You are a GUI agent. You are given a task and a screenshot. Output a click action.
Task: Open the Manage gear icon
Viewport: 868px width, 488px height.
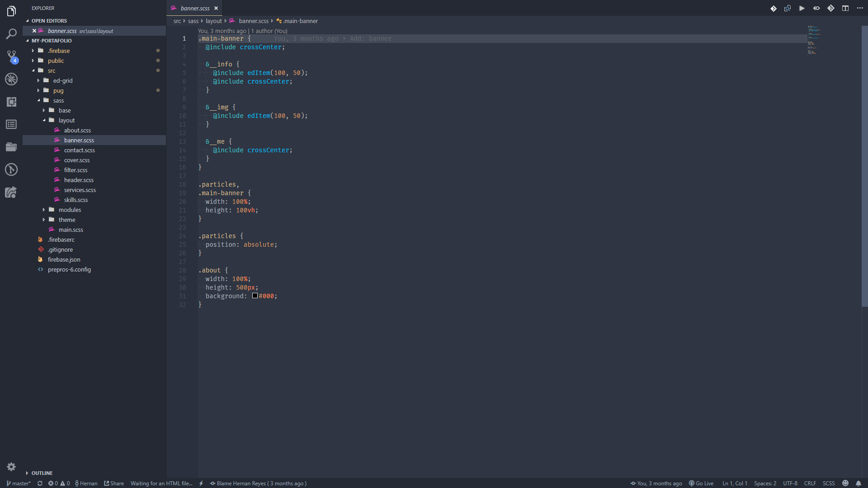11,467
